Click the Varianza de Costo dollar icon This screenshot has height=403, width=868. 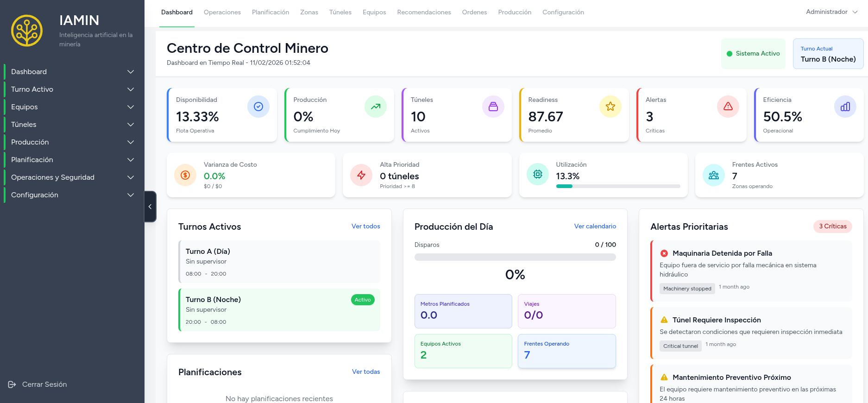tap(185, 175)
